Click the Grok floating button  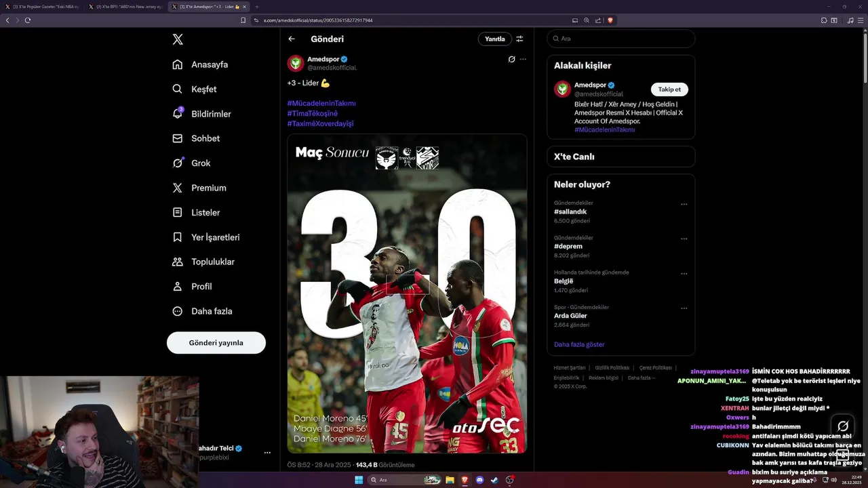(843, 426)
